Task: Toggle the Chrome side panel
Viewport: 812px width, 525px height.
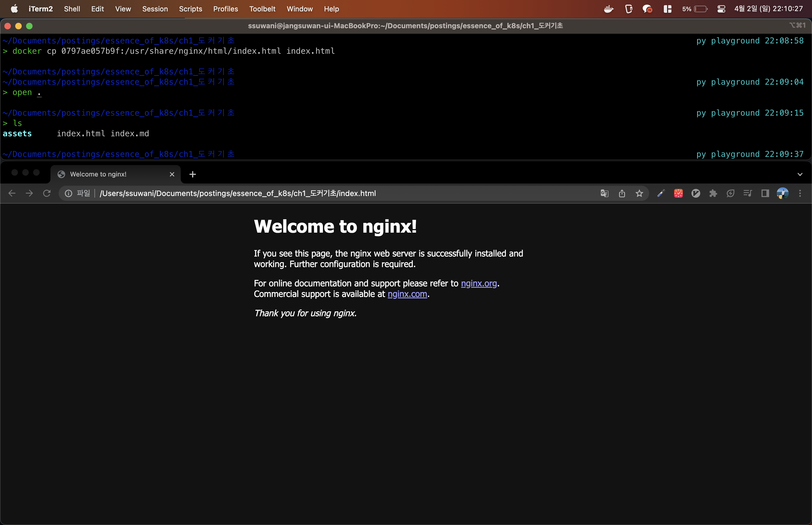Action: (765, 193)
